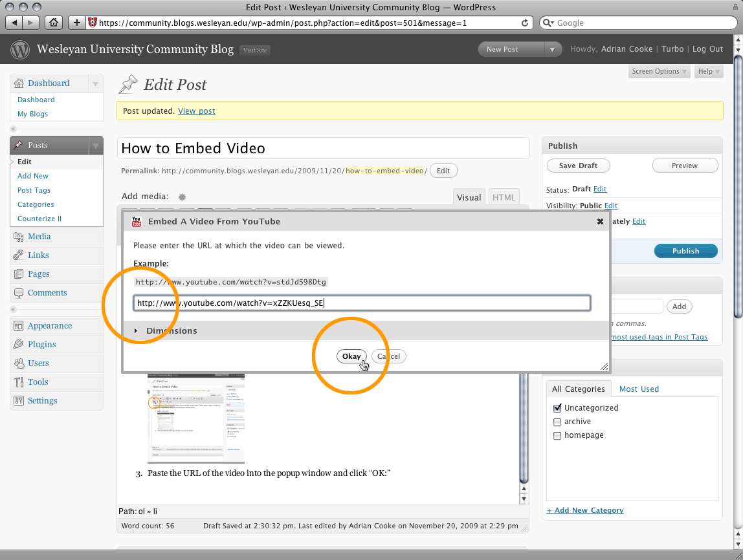This screenshot has width=743, height=560.
Task: Click the editor scroll down arrow
Action: click(524, 499)
